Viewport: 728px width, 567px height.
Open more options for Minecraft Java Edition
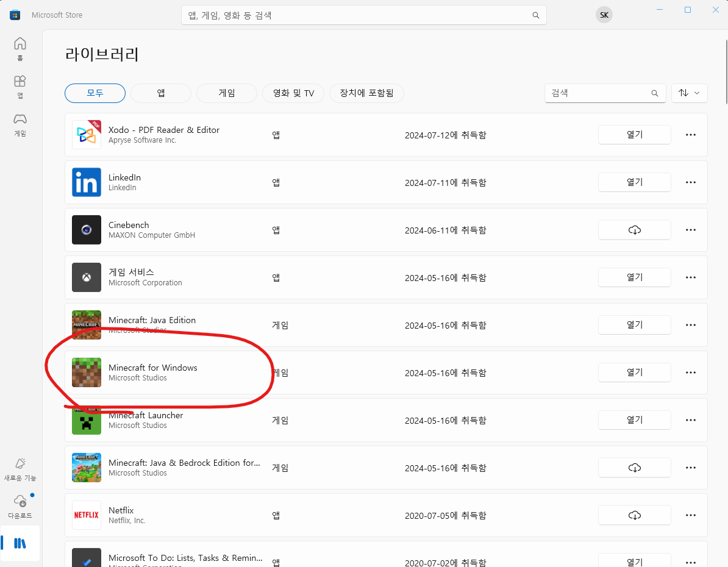point(690,325)
